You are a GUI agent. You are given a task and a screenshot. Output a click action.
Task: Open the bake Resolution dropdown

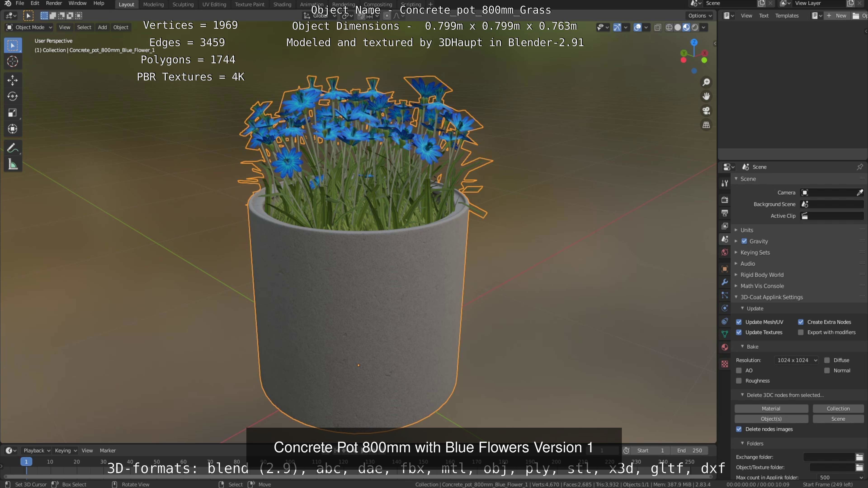pyautogui.click(x=797, y=360)
